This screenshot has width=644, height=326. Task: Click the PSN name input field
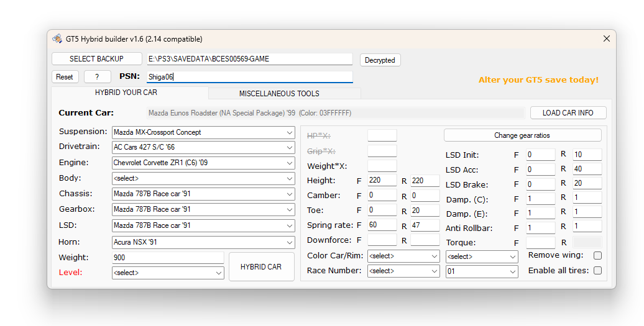coord(249,77)
